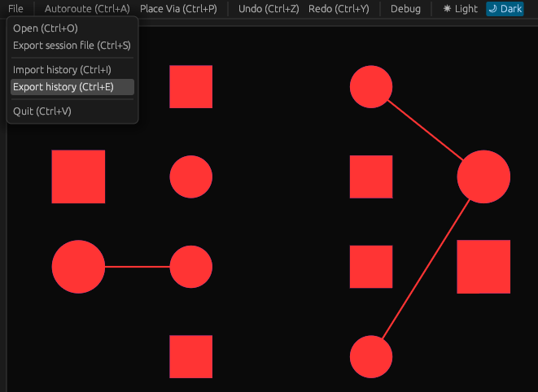Screen dimensions: 538x392
Task: Select the bottom circular pad with the diagonal trace
Action: 371,356
